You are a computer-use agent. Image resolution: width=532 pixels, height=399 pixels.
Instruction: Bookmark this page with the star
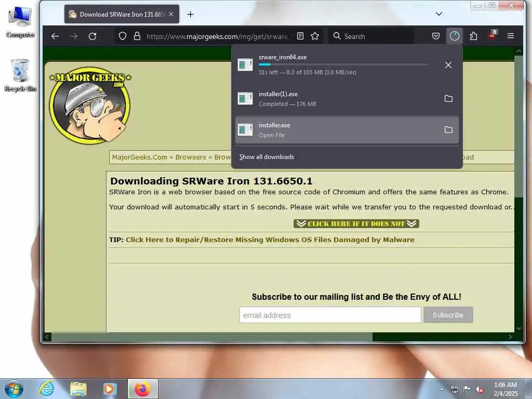point(315,36)
